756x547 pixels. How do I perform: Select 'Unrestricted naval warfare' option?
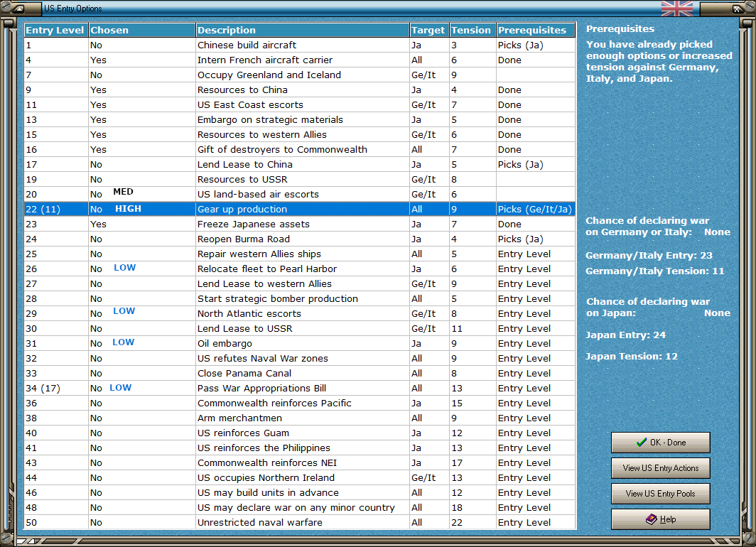pyautogui.click(x=300, y=522)
